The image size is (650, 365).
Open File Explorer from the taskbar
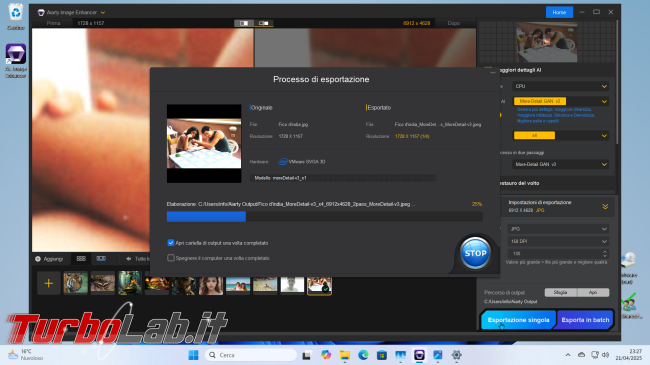(x=344, y=355)
